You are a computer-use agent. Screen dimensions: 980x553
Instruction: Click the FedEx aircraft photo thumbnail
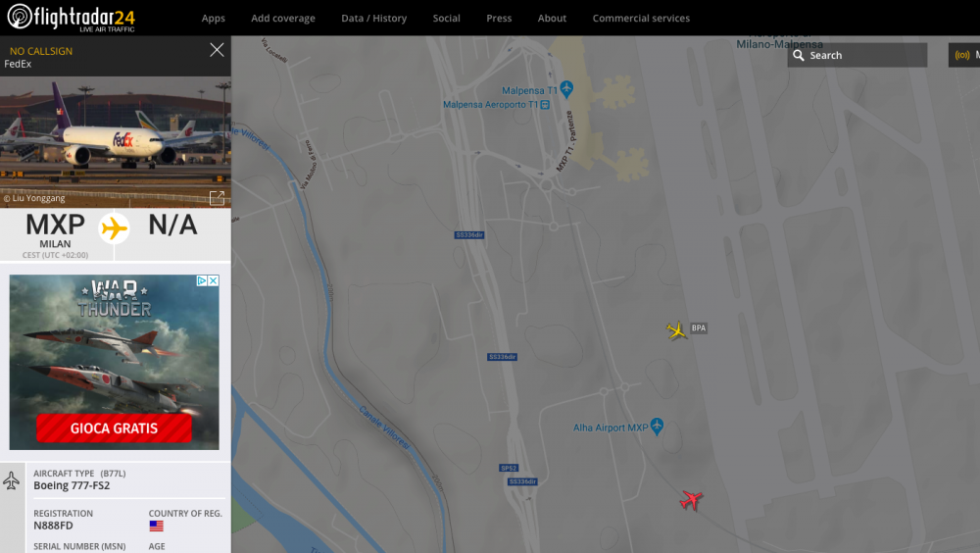pos(115,135)
